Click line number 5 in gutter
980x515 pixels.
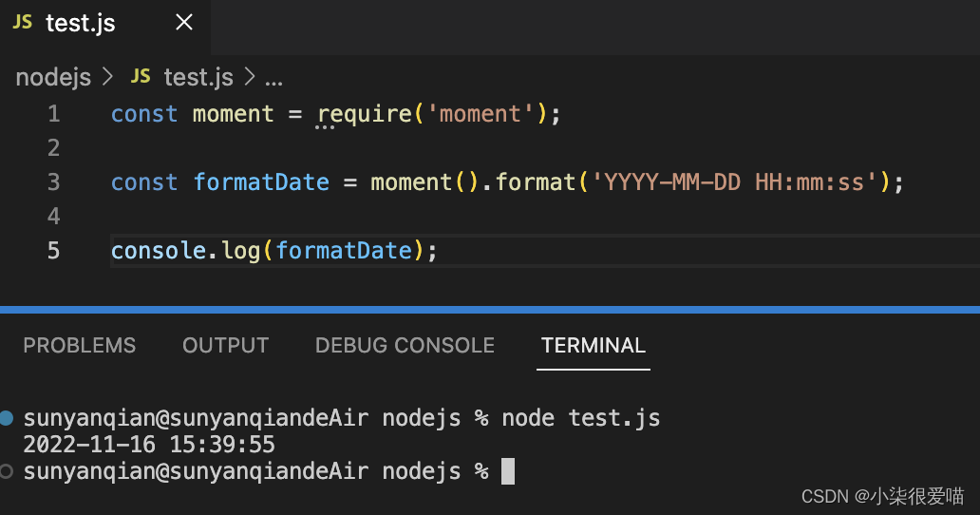pos(53,250)
